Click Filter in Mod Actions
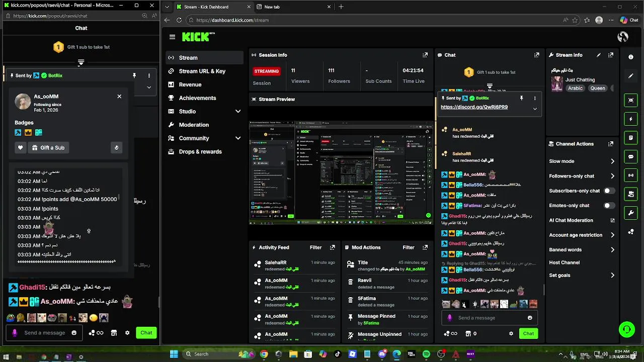The width and height of the screenshot is (644, 362). (x=409, y=247)
